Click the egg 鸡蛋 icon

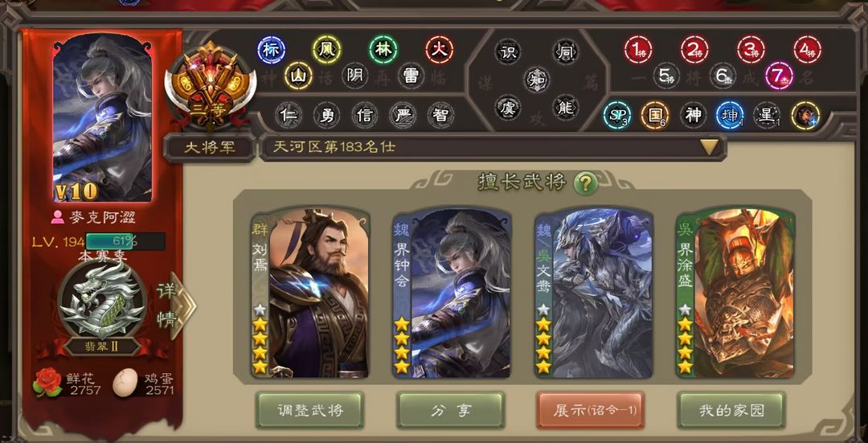tap(125, 384)
